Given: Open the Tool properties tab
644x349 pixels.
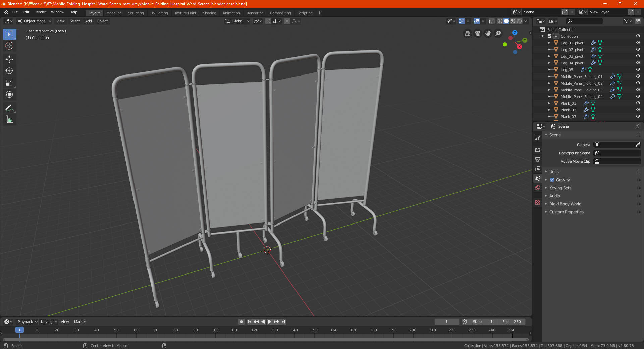Looking at the screenshot, I should pos(538,138).
